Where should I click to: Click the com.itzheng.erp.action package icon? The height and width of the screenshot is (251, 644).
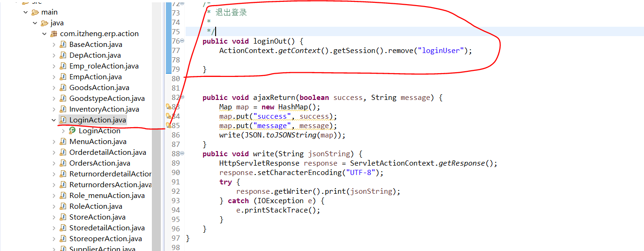click(54, 34)
